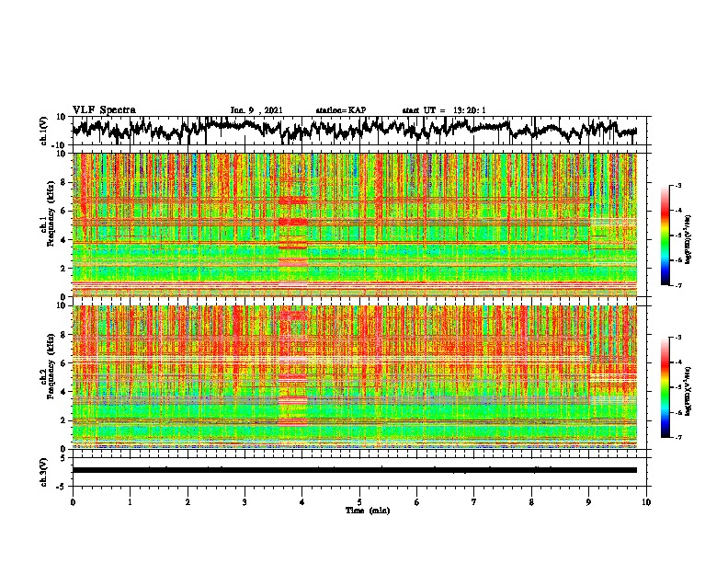Viewport: 728px width, 563px height.
Task: Click the ch.1 frequency spectrogram panel
Action: click(x=354, y=224)
